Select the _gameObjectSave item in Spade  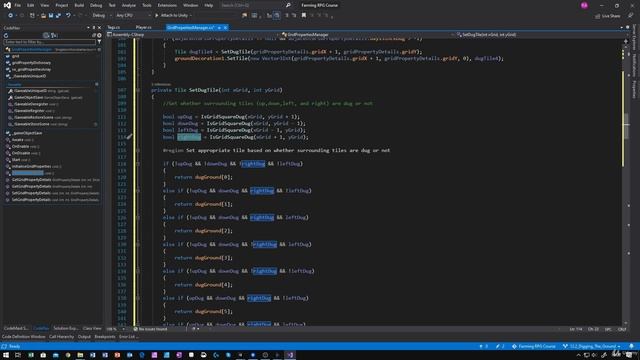tap(27, 133)
